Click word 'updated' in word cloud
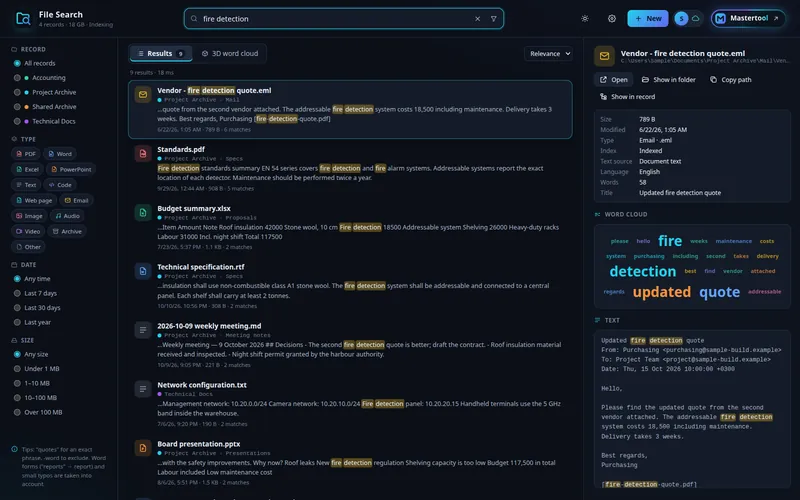The image size is (800, 500). pos(662,292)
